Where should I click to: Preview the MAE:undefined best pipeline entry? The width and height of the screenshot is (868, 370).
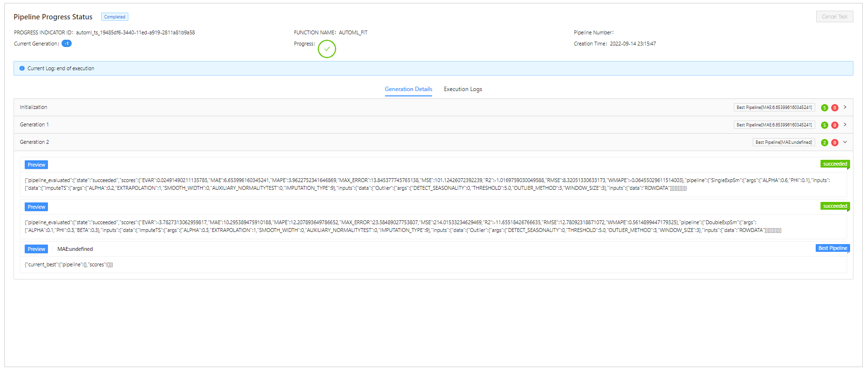(36, 249)
